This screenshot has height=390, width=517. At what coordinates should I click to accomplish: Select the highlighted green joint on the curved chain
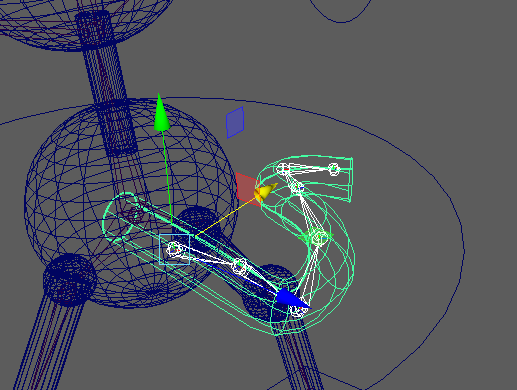[318, 237]
